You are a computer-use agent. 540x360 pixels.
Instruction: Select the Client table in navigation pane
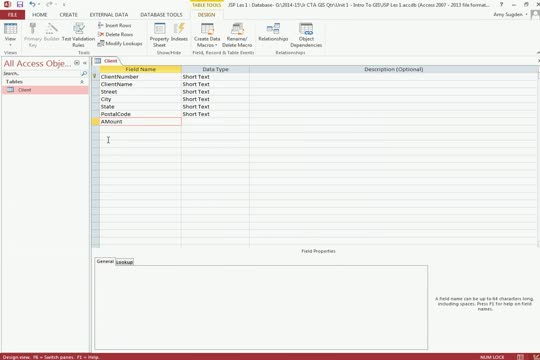45,90
